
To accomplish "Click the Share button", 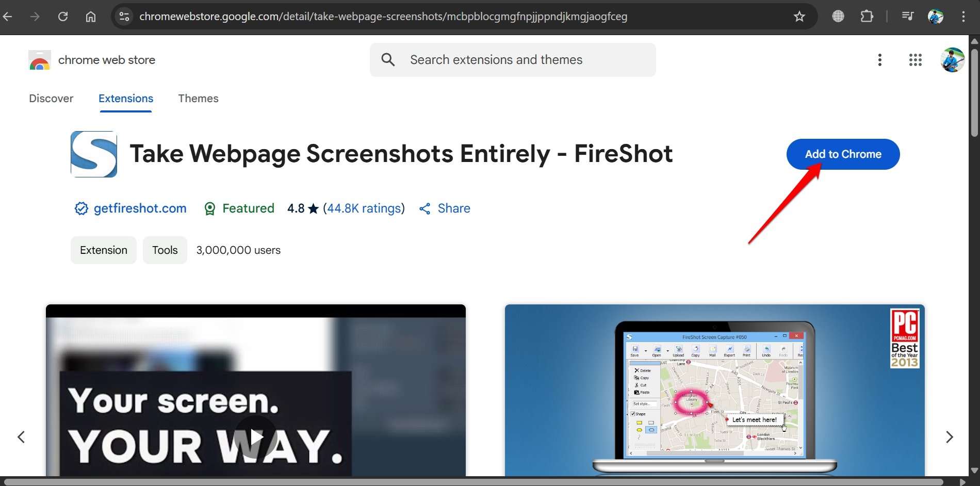I will (445, 208).
